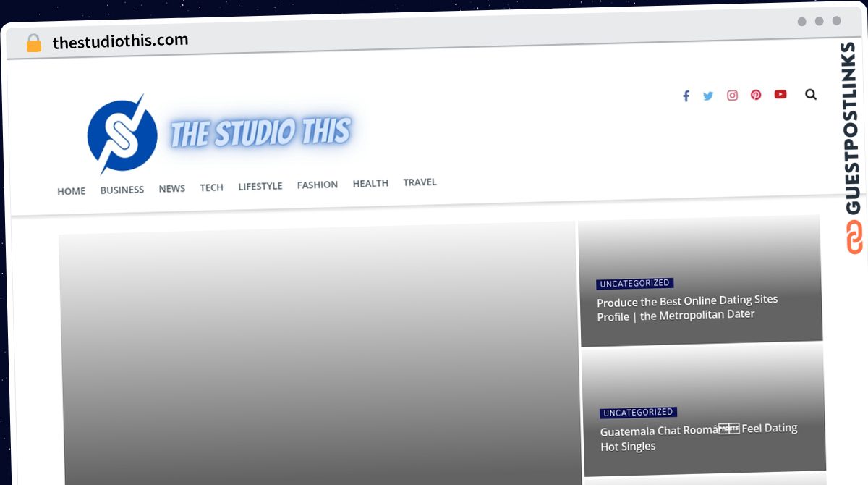Screen dimensions: 868x485
Task: Go to the HOME menu item
Action: click(71, 191)
